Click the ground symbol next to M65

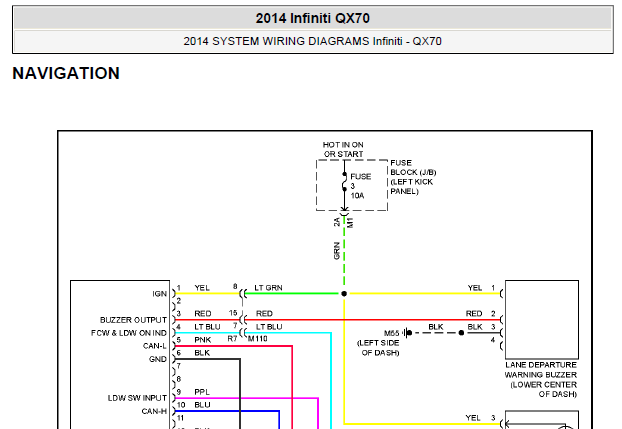pos(408,333)
